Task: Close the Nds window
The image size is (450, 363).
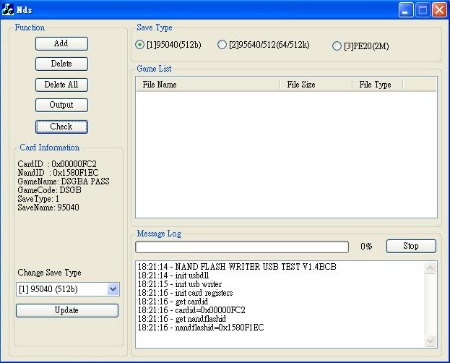Action: pos(440,10)
